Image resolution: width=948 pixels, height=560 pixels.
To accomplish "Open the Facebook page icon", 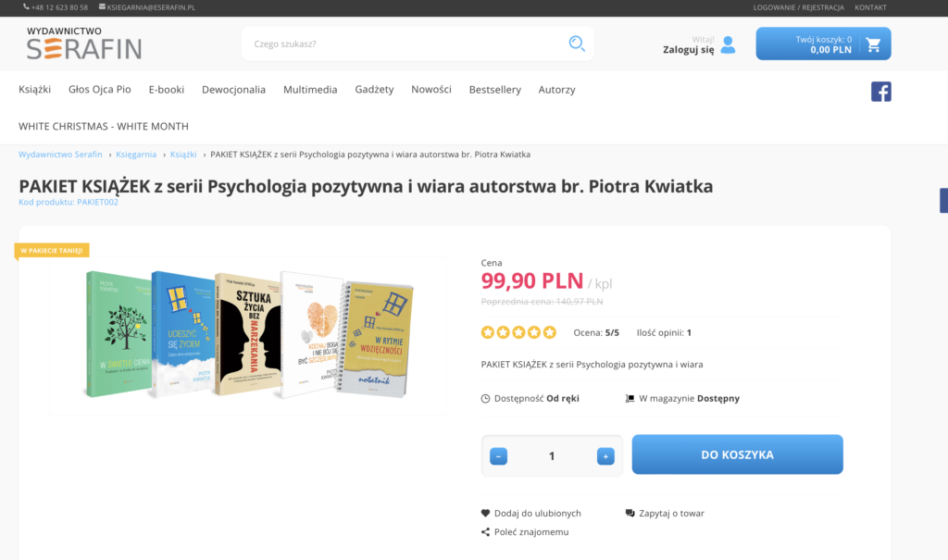I will pos(881,92).
